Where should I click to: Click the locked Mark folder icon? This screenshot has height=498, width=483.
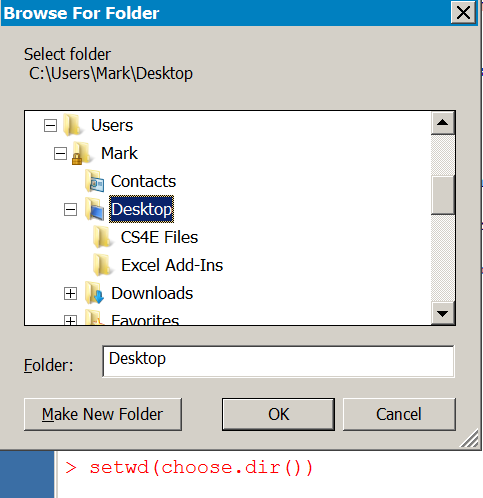point(81,153)
